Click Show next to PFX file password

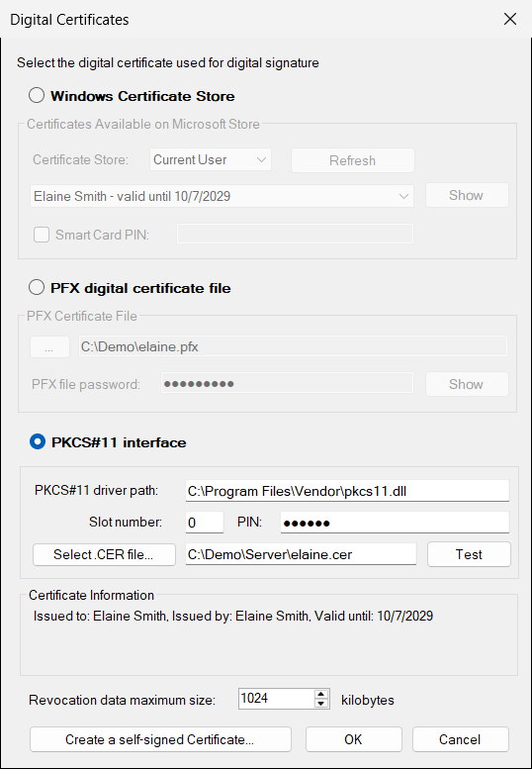(467, 384)
